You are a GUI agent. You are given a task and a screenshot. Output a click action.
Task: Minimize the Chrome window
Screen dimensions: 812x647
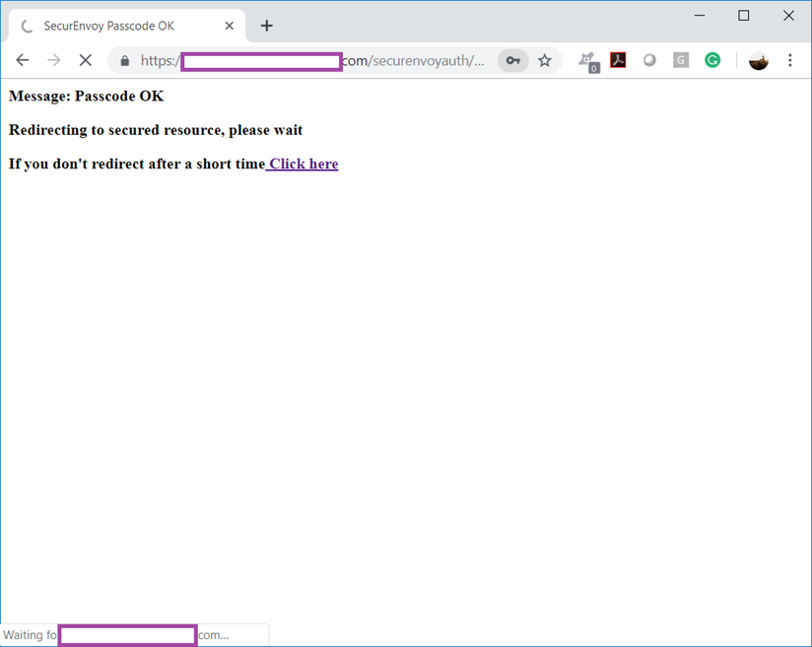click(x=700, y=16)
